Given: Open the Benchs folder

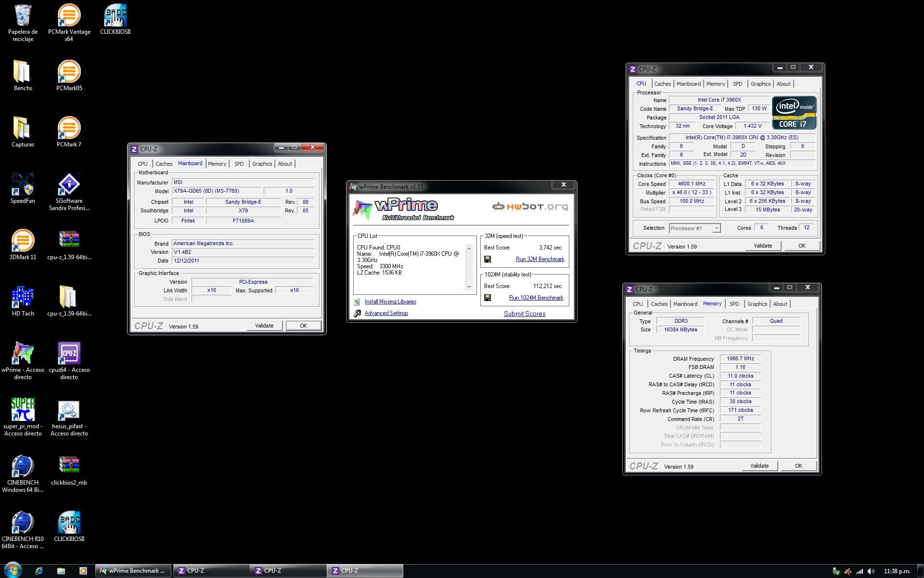Looking at the screenshot, I should coord(23,76).
